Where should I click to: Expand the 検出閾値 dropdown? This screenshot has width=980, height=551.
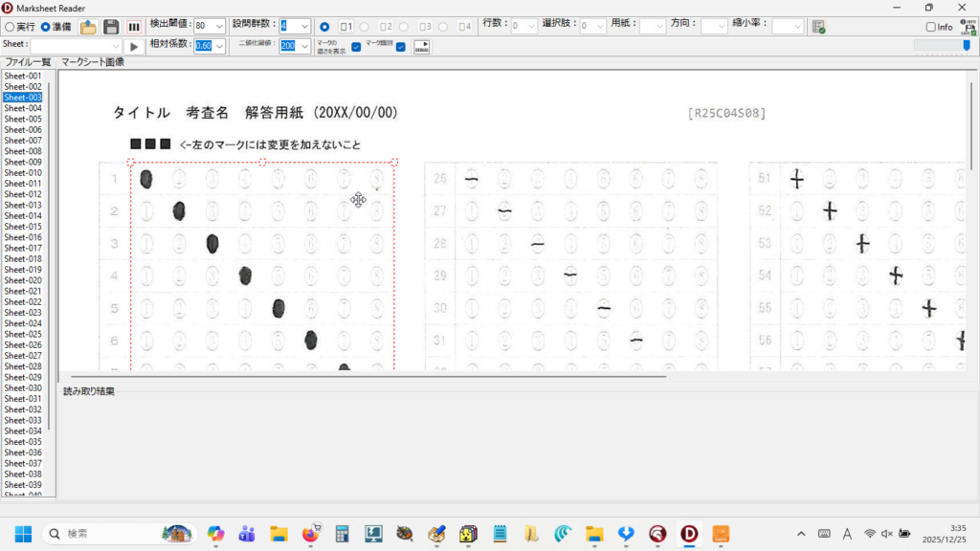point(219,27)
